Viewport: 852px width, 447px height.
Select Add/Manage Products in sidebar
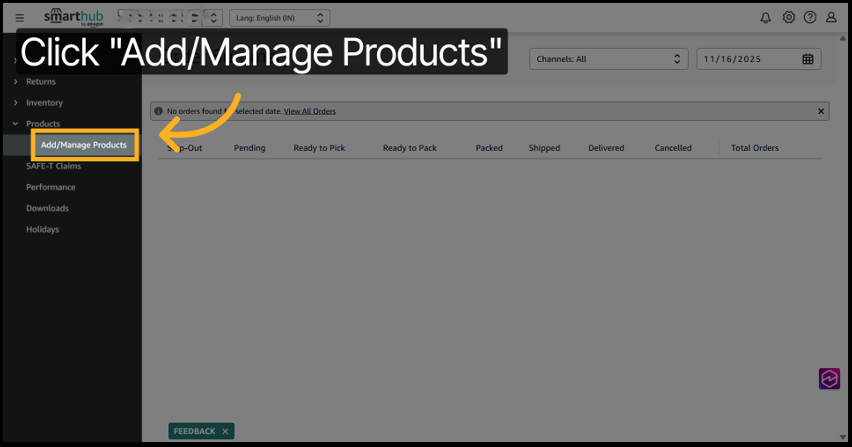click(84, 145)
